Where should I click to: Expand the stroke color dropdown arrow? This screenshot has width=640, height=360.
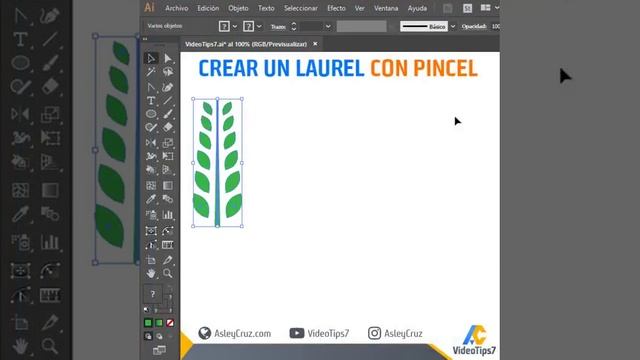[x=259, y=27]
